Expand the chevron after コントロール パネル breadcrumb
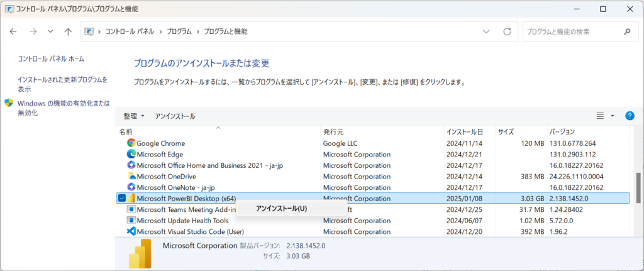 point(160,31)
